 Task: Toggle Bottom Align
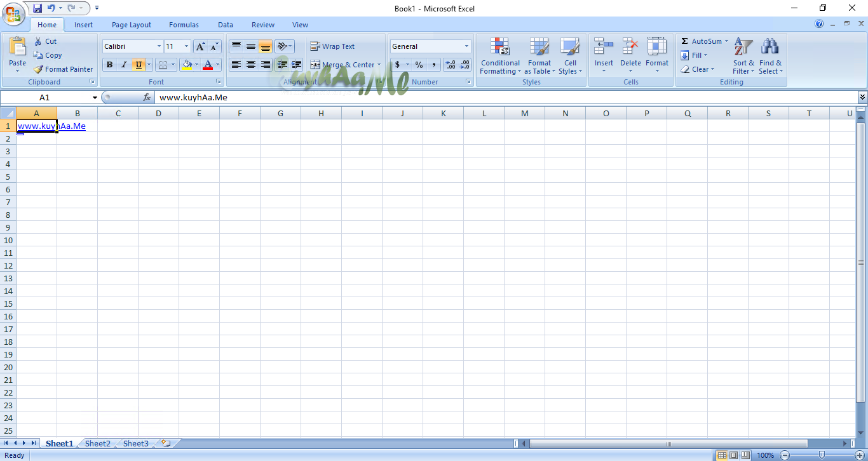tap(266, 46)
